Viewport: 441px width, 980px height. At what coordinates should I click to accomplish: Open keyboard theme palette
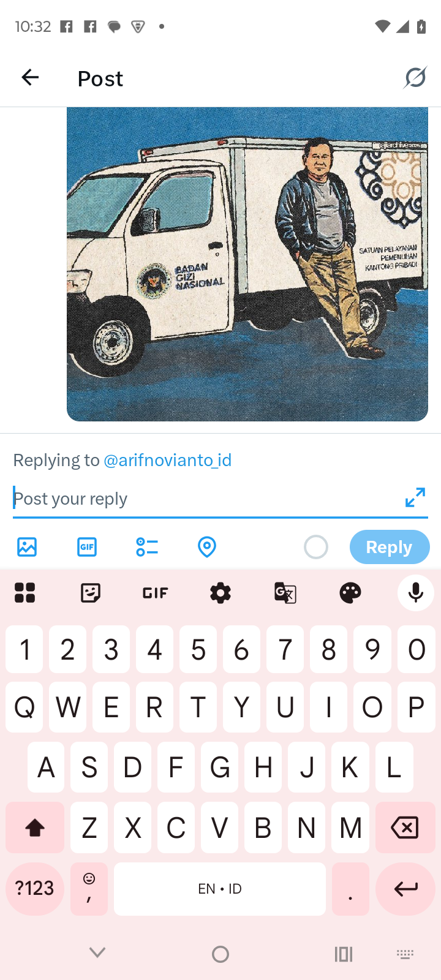pyautogui.click(x=350, y=593)
